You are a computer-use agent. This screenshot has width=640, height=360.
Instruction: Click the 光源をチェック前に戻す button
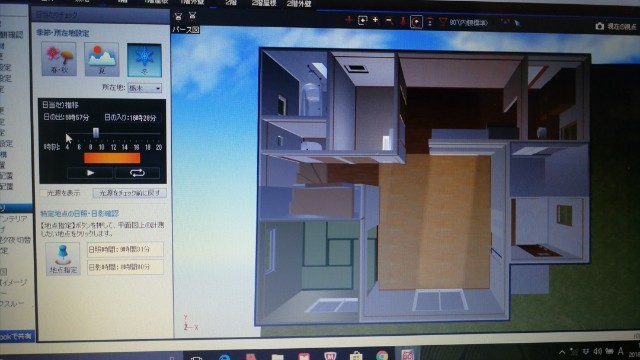129,193
